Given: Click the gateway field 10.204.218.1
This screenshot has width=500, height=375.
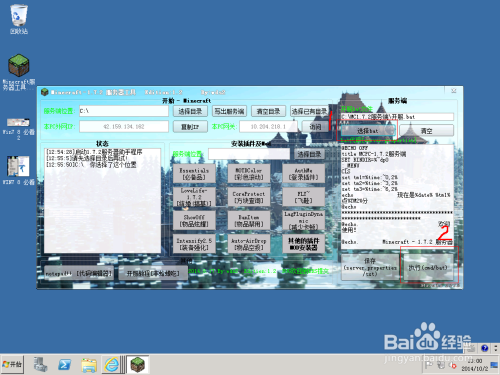Looking at the screenshot, I should click(268, 127).
